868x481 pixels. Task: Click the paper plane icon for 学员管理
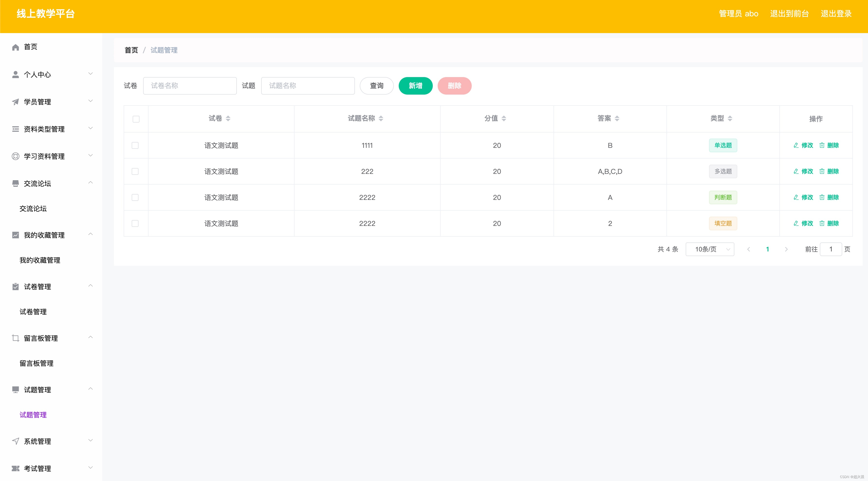pyautogui.click(x=16, y=102)
